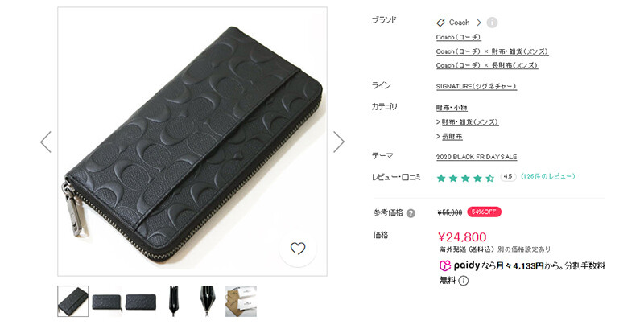Image resolution: width=644 pixels, height=325 pixels.
Task: Open the 長財布 subcategory link
Action: coord(452,137)
